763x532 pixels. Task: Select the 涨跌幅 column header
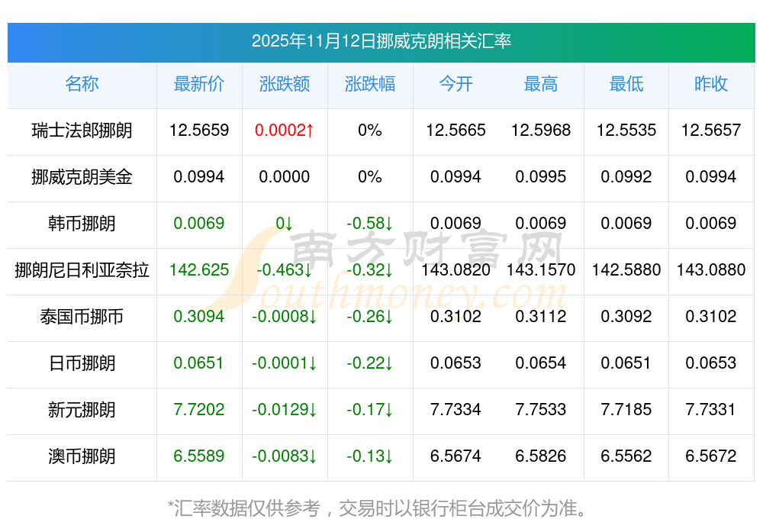coord(369,85)
